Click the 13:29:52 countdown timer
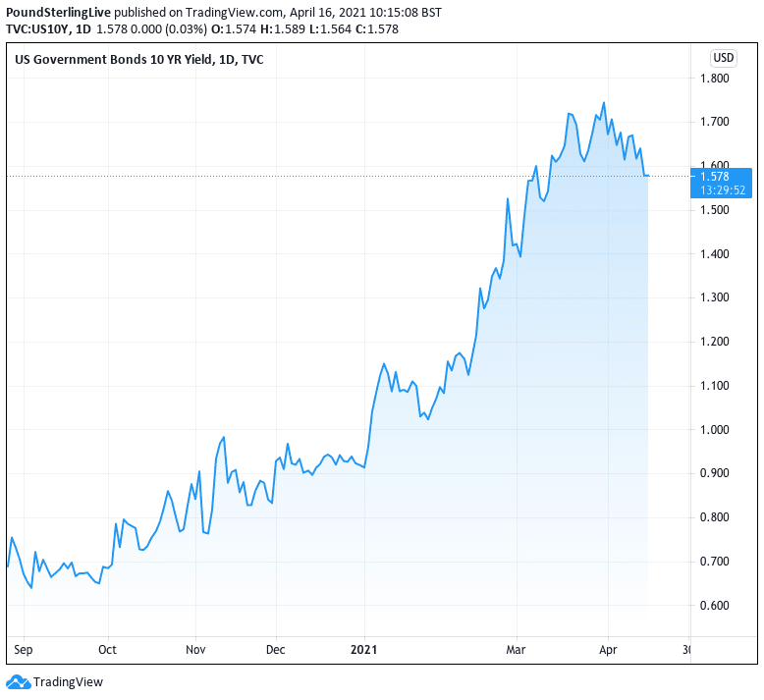 (x=722, y=190)
